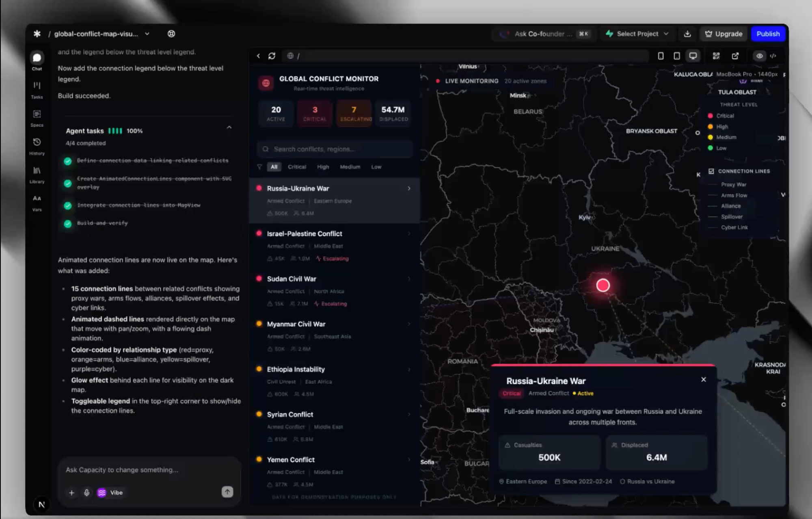
Task: Click the QR code icon
Action: click(x=716, y=56)
